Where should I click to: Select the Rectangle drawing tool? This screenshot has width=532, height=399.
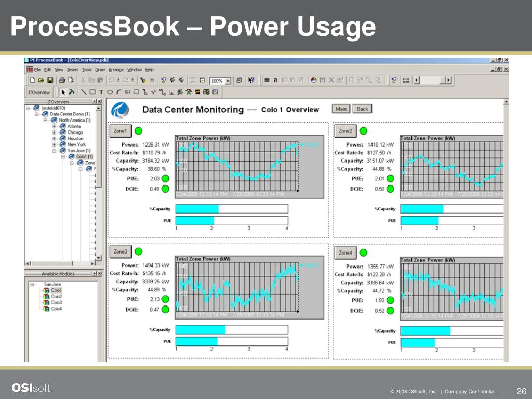92,92
